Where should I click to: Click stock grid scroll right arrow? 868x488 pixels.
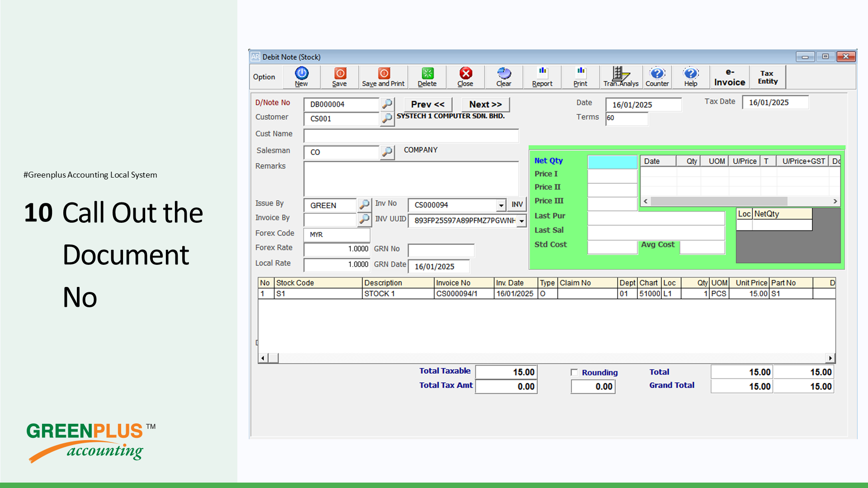click(x=830, y=358)
